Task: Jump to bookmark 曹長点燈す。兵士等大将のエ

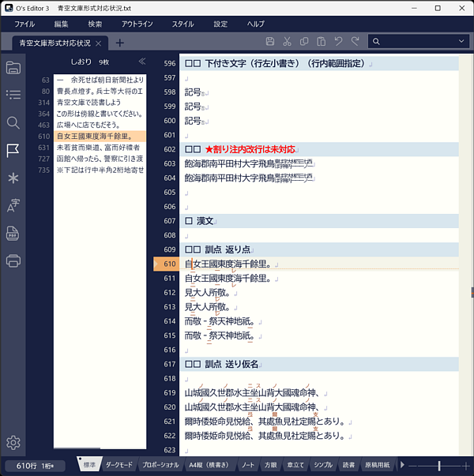Action: click(100, 91)
